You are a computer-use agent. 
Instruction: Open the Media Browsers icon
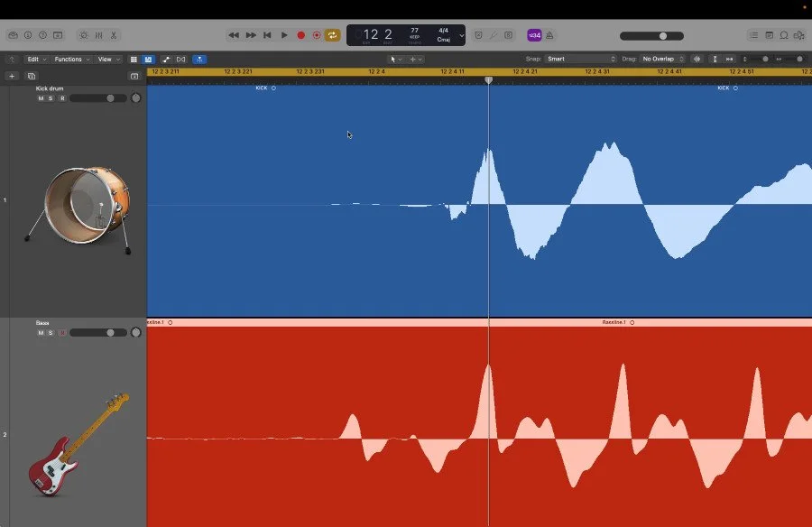(x=799, y=35)
